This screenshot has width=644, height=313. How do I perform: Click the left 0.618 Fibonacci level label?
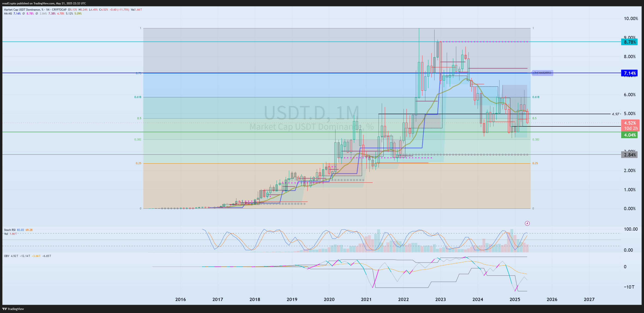pyautogui.click(x=138, y=97)
